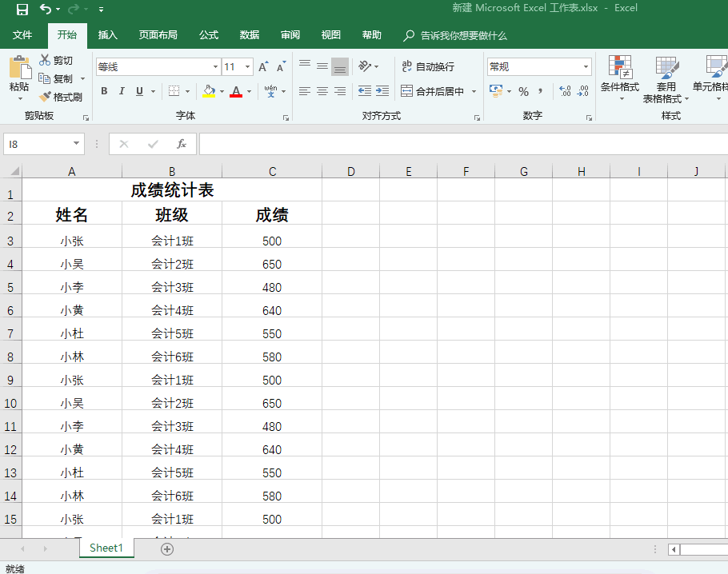Click the text orientation icon

(366, 66)
